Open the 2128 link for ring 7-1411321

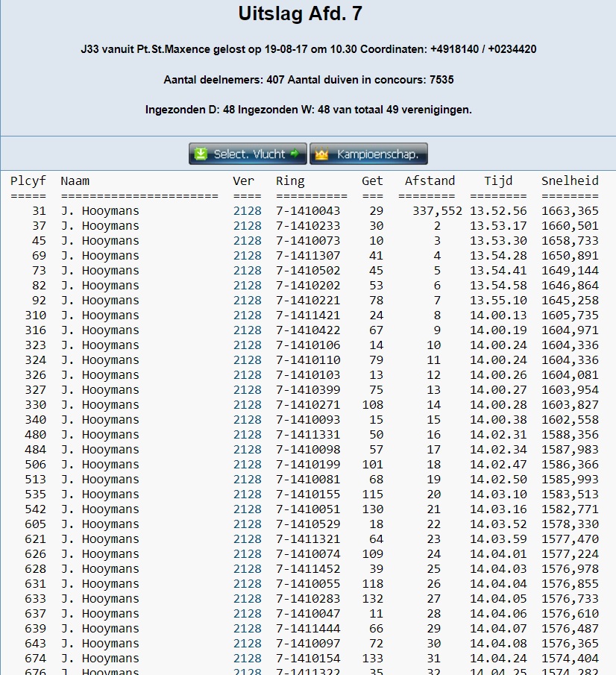[x=248, y=539]
